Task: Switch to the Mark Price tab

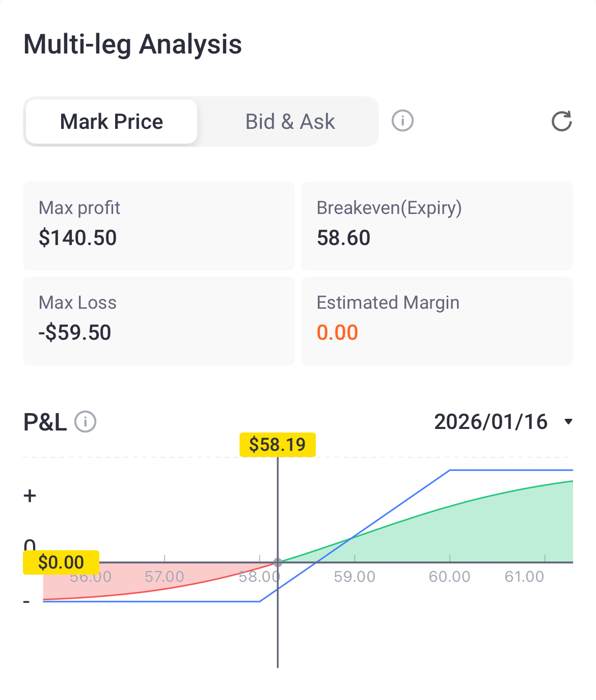Action: click(112, 122)
